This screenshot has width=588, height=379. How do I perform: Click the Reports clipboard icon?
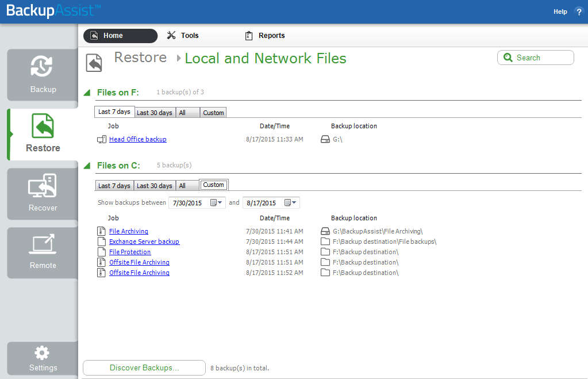249,36
